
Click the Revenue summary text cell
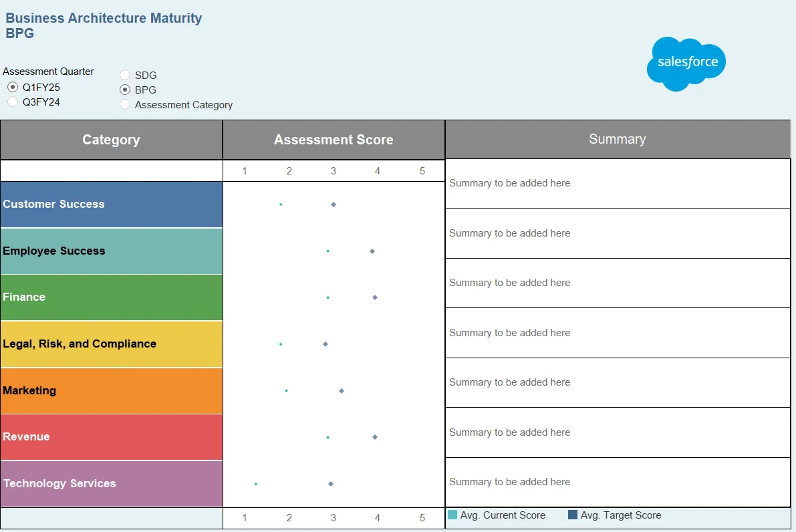pyautogui.click(x=618, y=432)
